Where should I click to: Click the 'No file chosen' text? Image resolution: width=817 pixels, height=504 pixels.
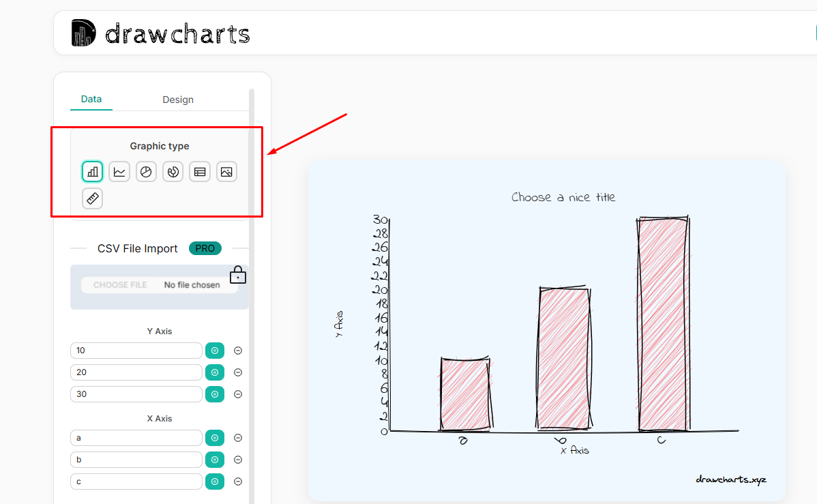192,285
